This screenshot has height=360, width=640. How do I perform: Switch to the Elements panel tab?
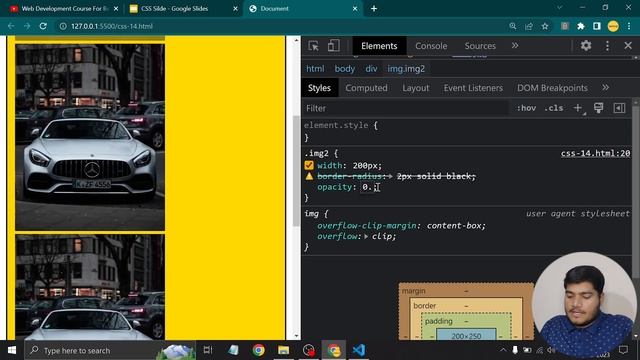379,46
